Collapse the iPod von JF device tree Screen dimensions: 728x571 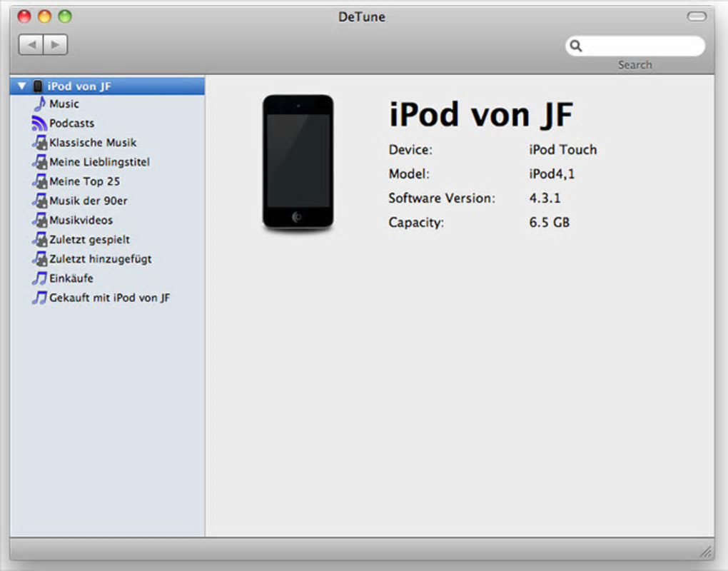[21, 86]
